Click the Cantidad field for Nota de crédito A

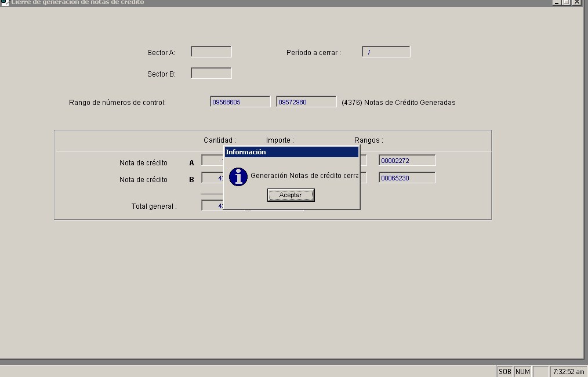point(212,161)
